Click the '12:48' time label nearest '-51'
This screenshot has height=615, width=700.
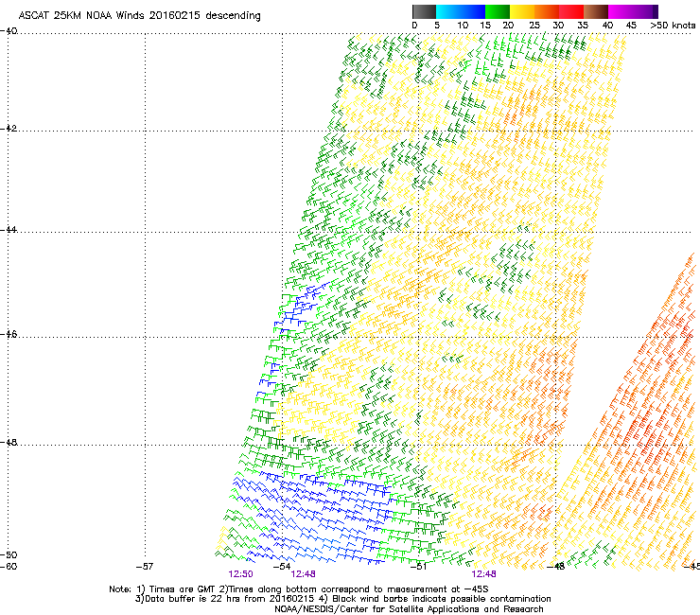coord(483,574)
